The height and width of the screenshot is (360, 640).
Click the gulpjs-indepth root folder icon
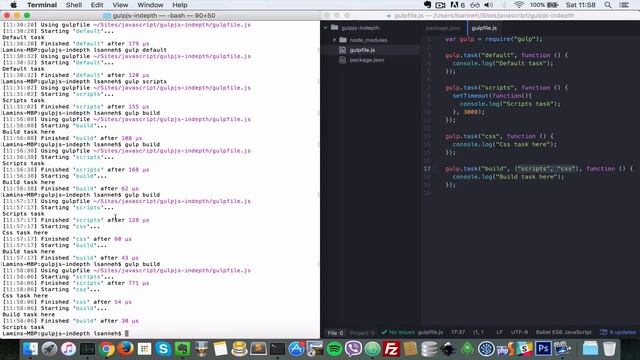coord(335,28)
